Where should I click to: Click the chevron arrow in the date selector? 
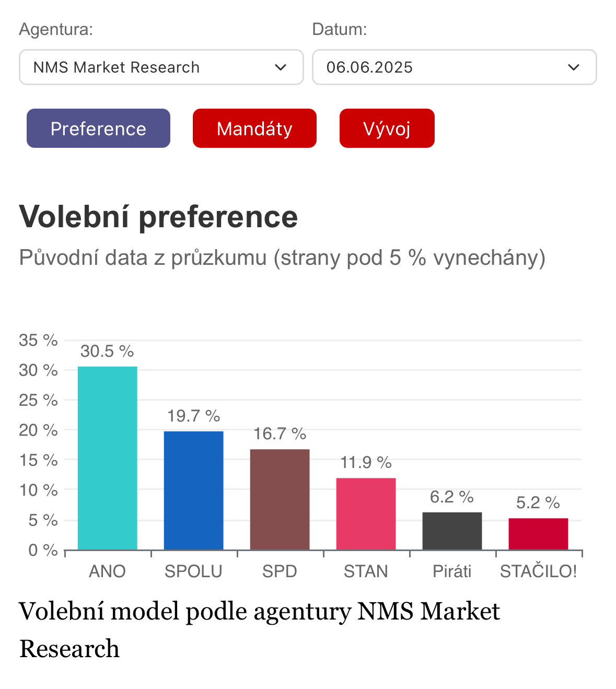pyautogui.click(x=573, y=67)
